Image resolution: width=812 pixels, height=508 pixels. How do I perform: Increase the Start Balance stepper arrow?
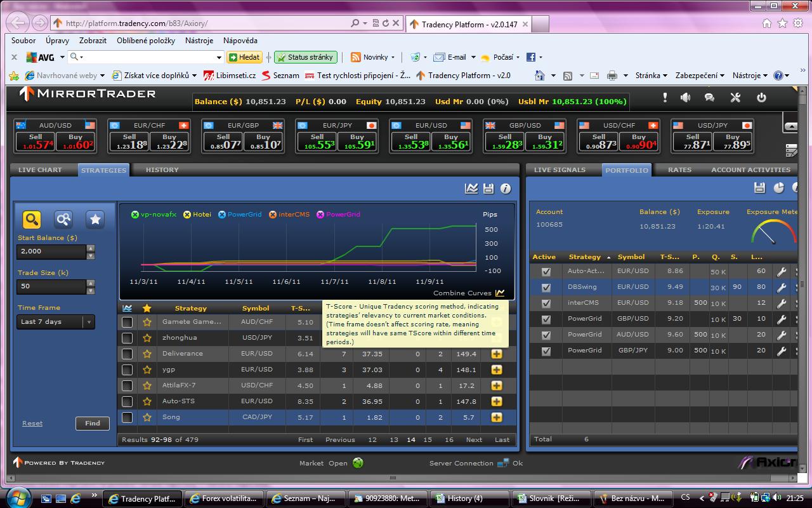pos(91,248)
